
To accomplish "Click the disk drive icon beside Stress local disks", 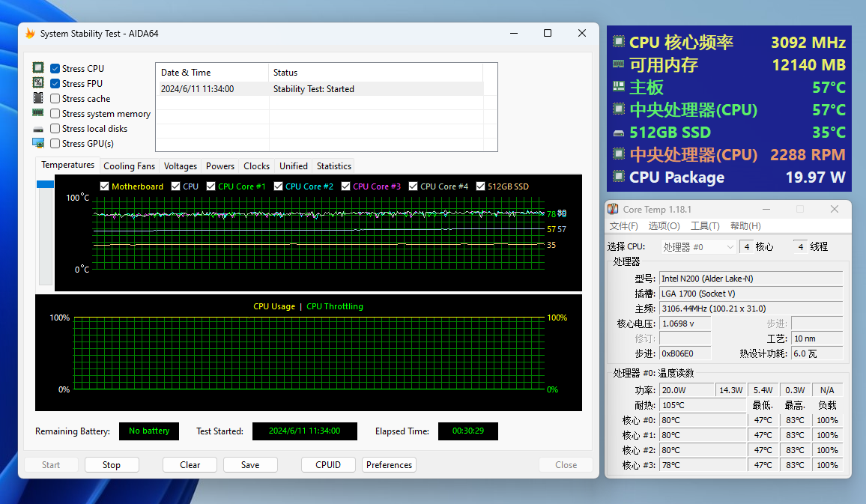I will tap(38, 129).
